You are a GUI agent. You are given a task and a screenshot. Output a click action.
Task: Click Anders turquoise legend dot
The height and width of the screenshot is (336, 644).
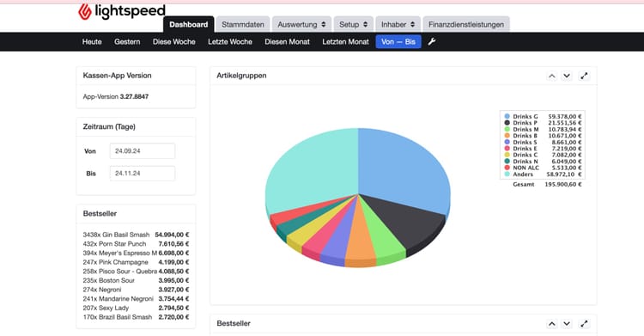tap(507, 174)
